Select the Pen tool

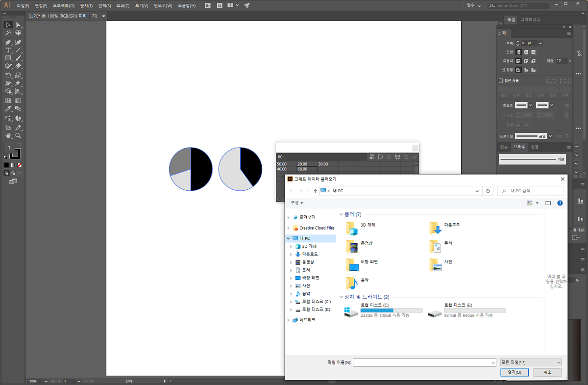[8, 42]
